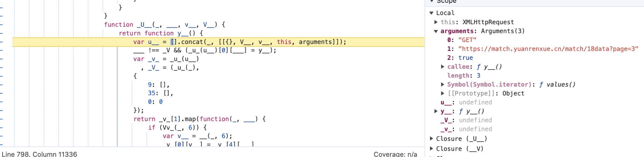Expand the this: XMLHttpRequest object
644x157 pixels.
click(x=436, y=22)
